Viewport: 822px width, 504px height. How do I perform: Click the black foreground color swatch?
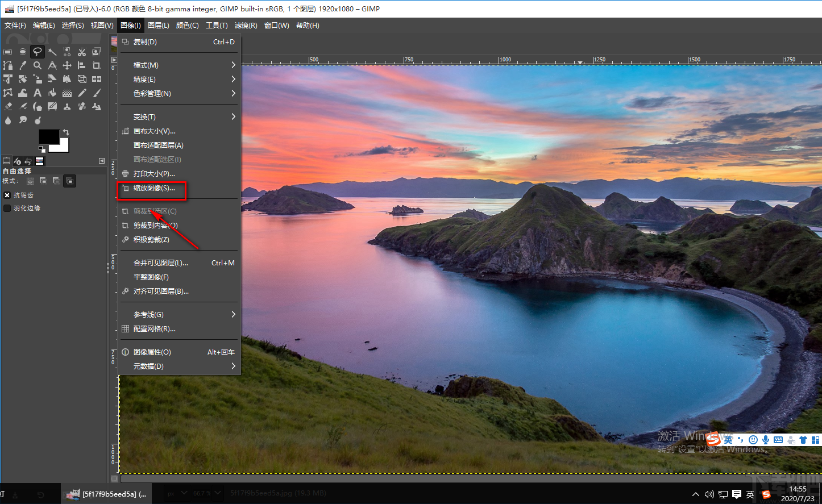pyautogui.click(x=48, y=136)
